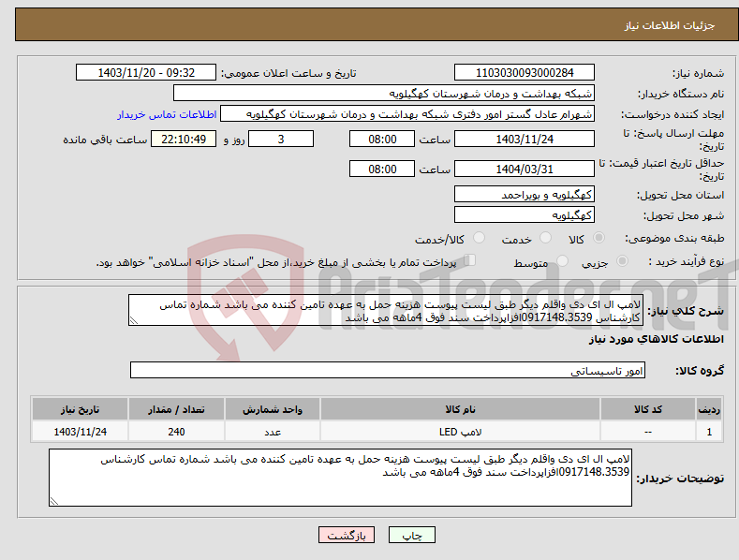Viewport: 739px width, 560px height.
Task: Select the جزیی purchase type radio
Action: (622, 260)
